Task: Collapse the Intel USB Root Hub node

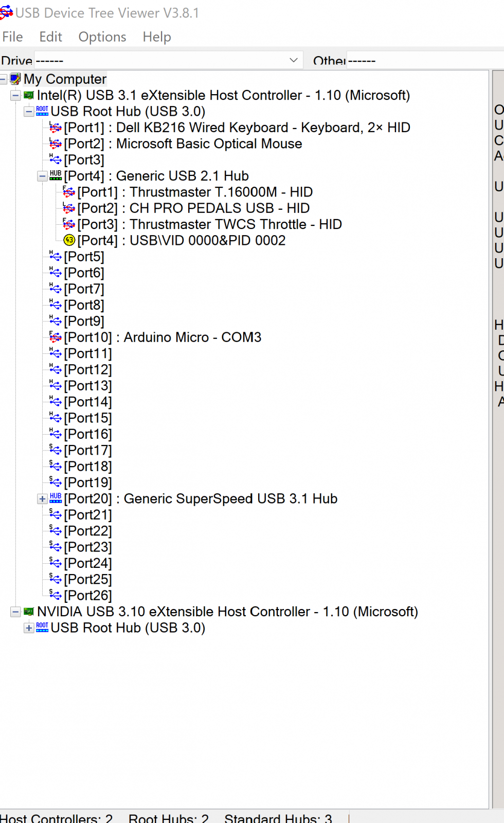Action: coord(29,112)
